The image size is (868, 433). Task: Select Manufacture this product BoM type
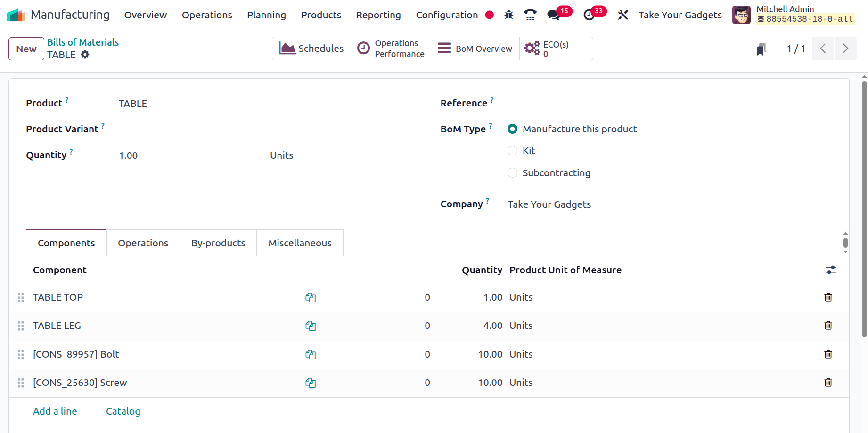[512, 129]
